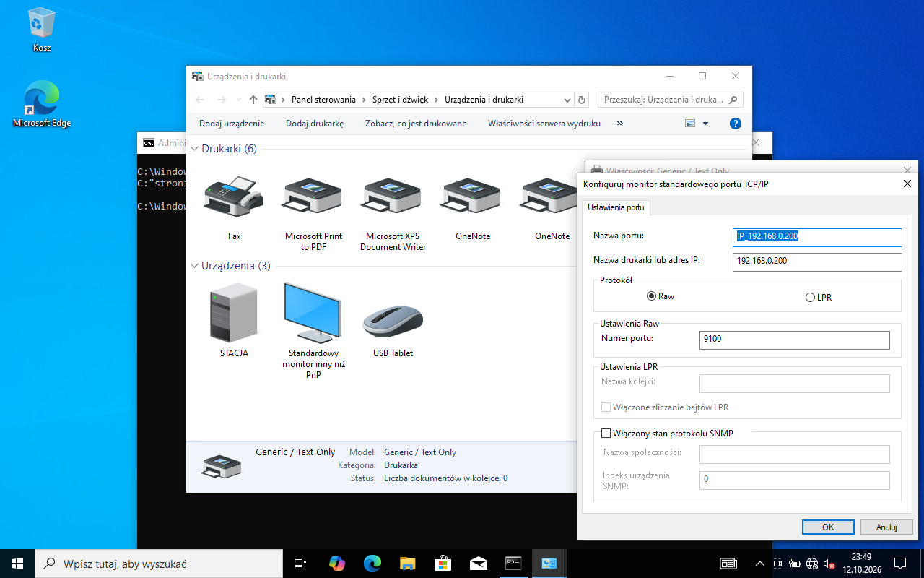Select the Fax printer icon
924x578 pixels.
234,195
